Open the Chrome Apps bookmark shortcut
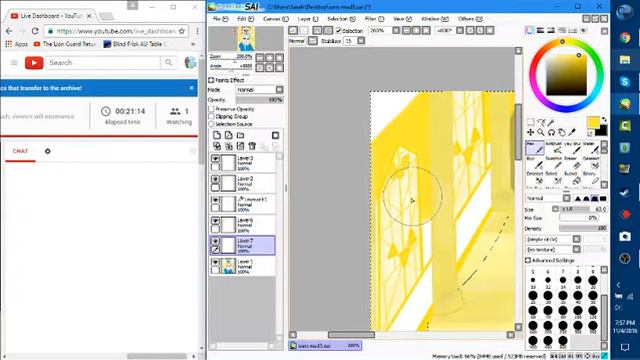Image resolution: width=640 pixels, height=360 pixels. pos(16,44)
